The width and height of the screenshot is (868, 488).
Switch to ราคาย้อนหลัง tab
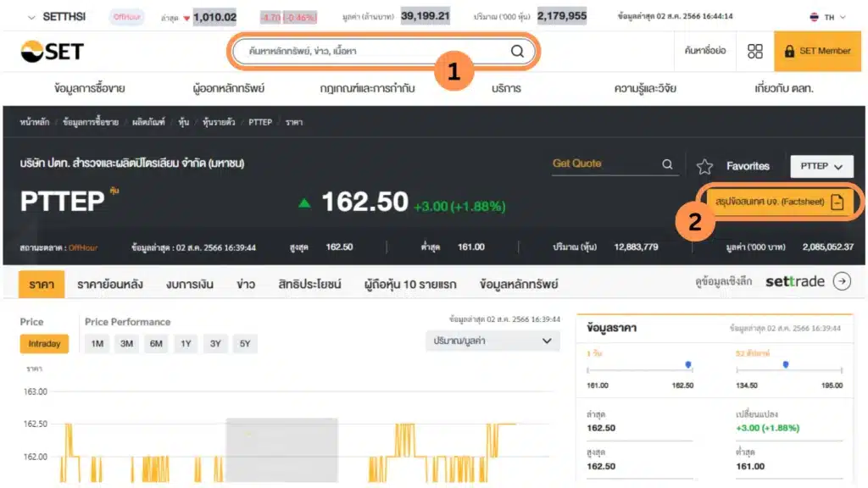pyautogui.click(x=109, y=284)
